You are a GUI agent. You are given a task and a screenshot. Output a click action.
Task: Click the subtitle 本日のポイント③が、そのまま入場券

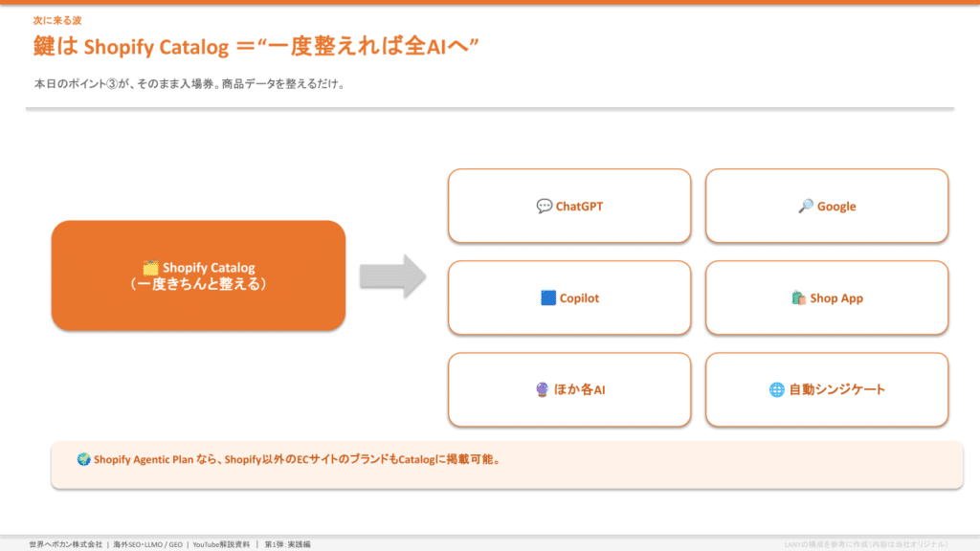(x=190, y=84)
